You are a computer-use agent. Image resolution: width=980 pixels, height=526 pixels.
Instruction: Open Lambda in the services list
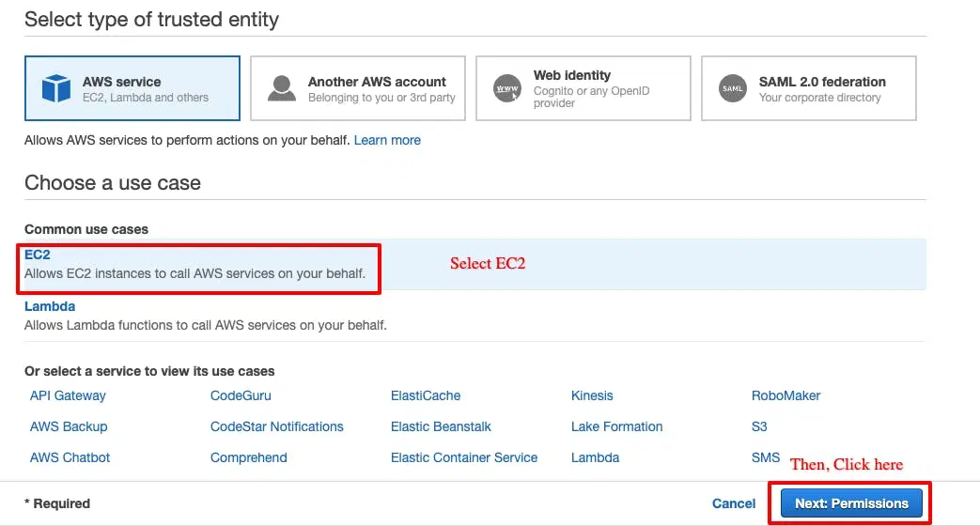coord(595,457)
